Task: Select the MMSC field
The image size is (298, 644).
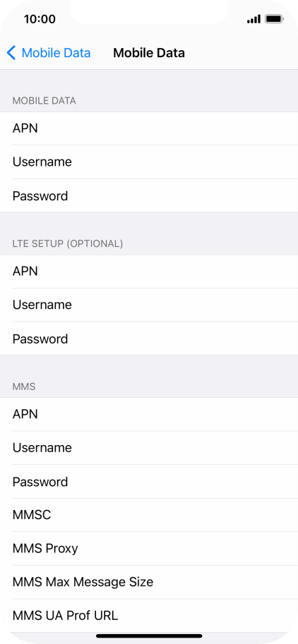Action: pyautogui.click(x=149, y=515)
